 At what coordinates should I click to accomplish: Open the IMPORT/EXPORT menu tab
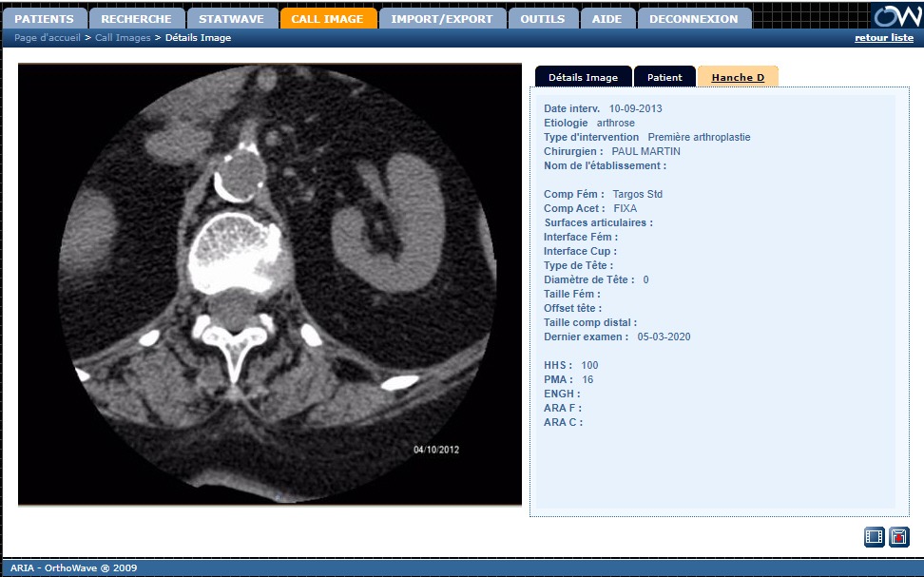[x=442, y=19]
